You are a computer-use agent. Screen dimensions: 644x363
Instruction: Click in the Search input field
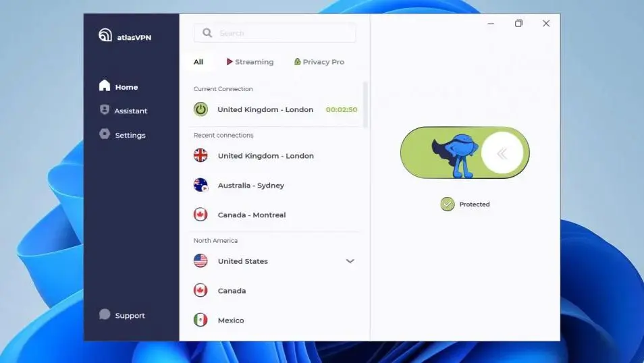click(284, 33)
